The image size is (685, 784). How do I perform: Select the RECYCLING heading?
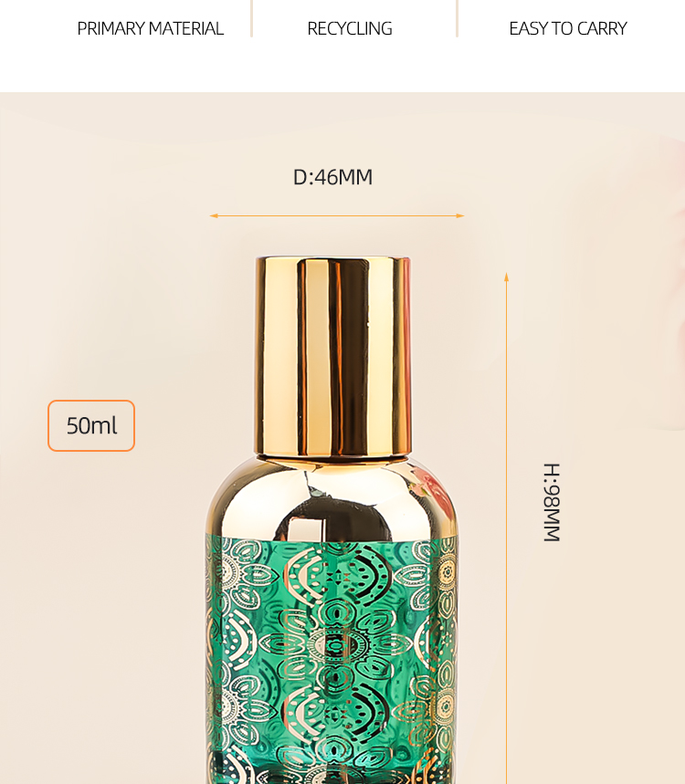click(350, 28)
